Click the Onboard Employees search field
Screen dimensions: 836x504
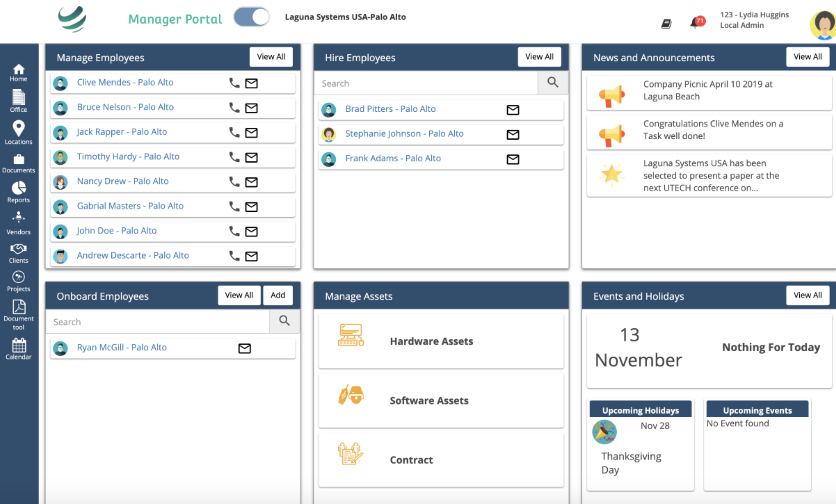pyautogui.click(x=157, y=322)
